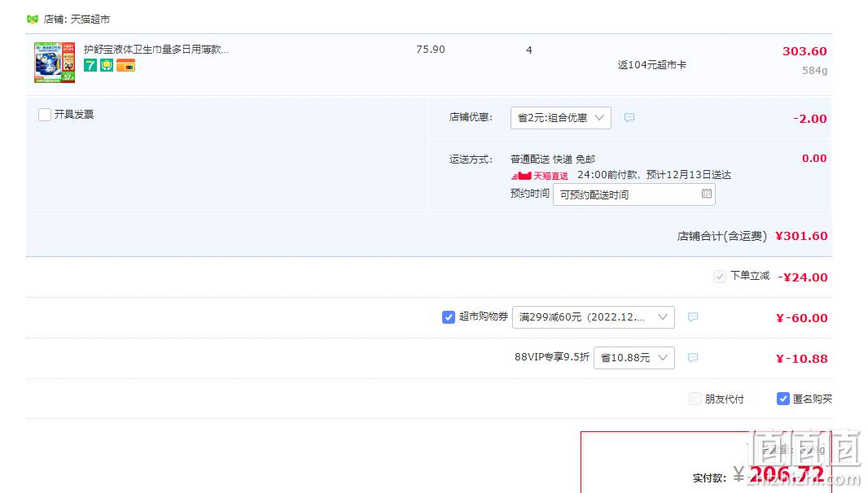Image resolution: width=868 pixels, height=493 pixels.
Task: Open the 省2元:组合优惠 store discount dropdown
Action: click(561, 118)
